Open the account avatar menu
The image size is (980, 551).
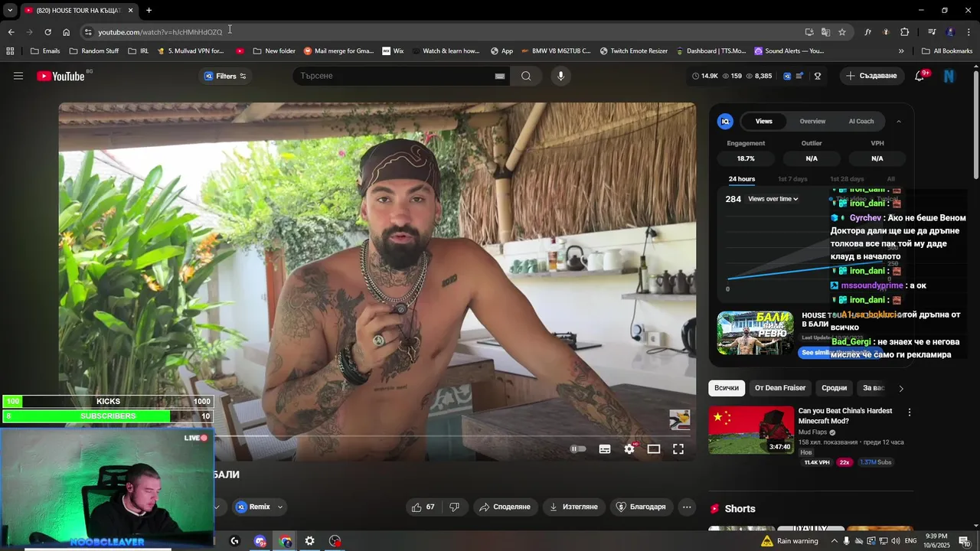click(949, 76)
